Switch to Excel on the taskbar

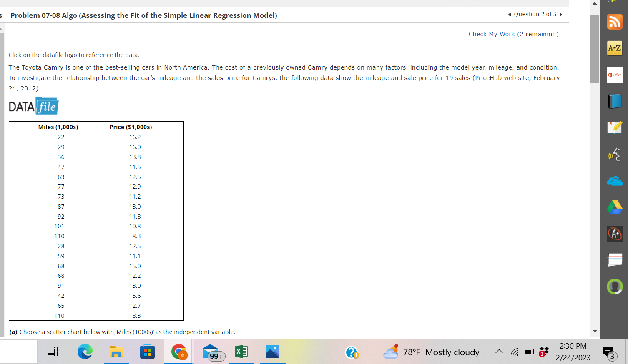(x=241, y=352)
